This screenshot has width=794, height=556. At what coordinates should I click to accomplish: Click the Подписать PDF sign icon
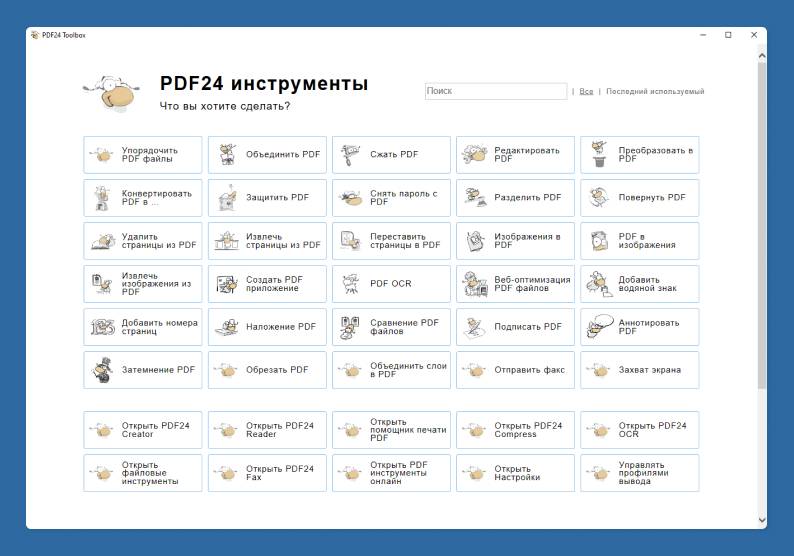[x=475, y=327]
